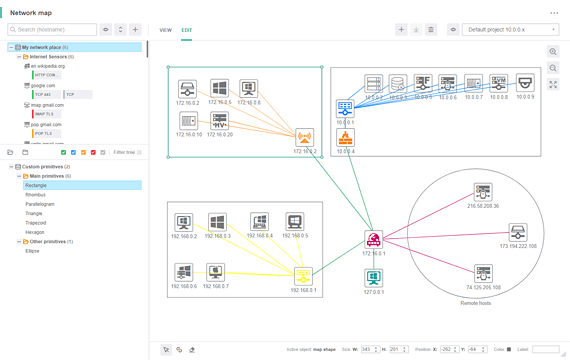
Task: Select the yellow switch 192.168.0.1
Action: tap(303, 276)
